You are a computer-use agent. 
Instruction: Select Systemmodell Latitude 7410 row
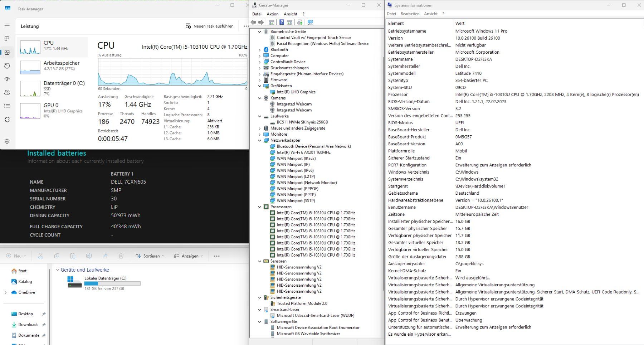click(514, 73)
